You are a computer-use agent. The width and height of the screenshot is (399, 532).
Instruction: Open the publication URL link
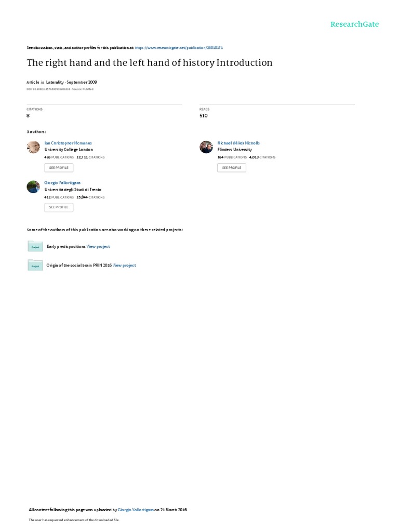coord(179,48)
